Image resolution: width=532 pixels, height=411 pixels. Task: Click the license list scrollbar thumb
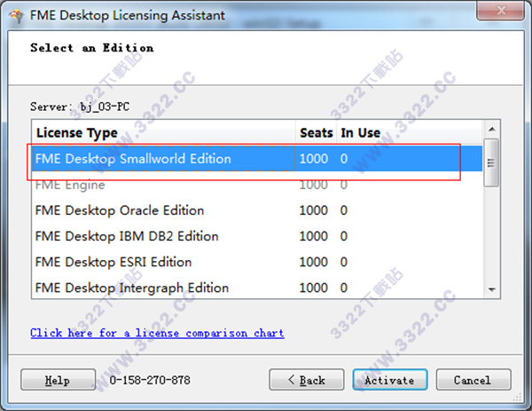[x=491, y=162]
